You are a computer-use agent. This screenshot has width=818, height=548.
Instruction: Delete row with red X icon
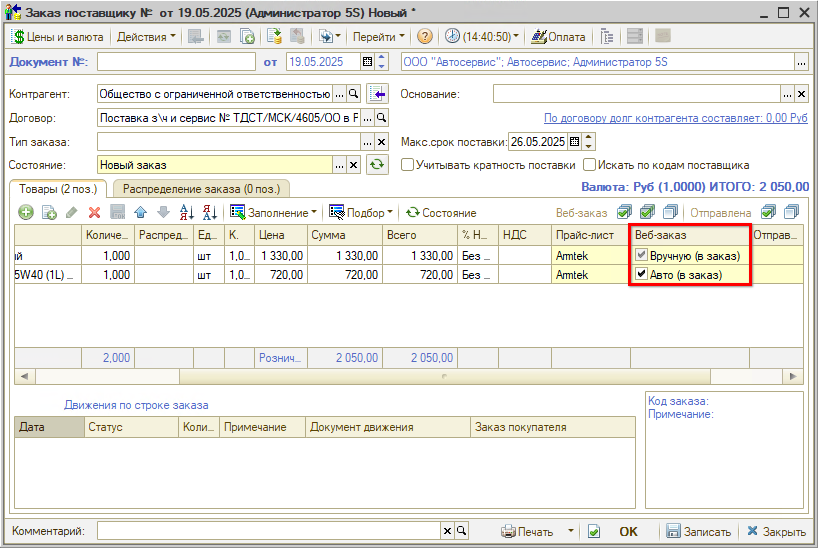(x=95, y=213)
